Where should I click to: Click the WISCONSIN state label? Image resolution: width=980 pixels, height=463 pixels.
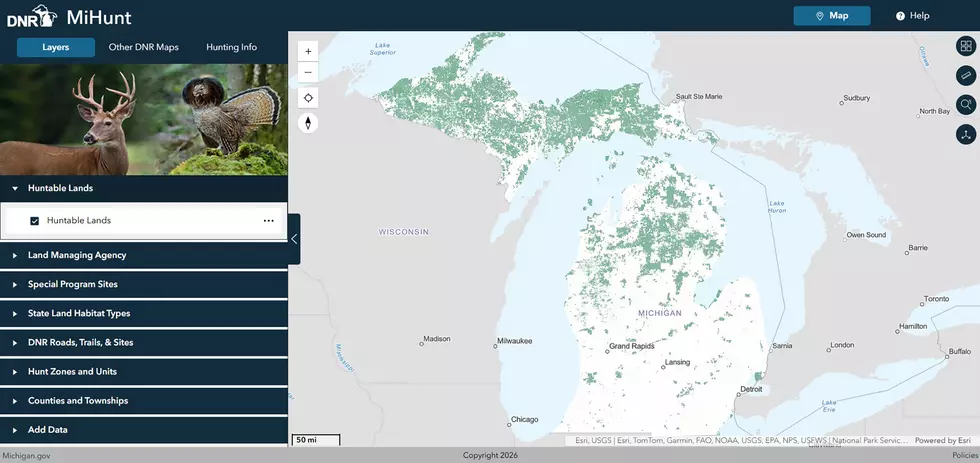(404, 232)
